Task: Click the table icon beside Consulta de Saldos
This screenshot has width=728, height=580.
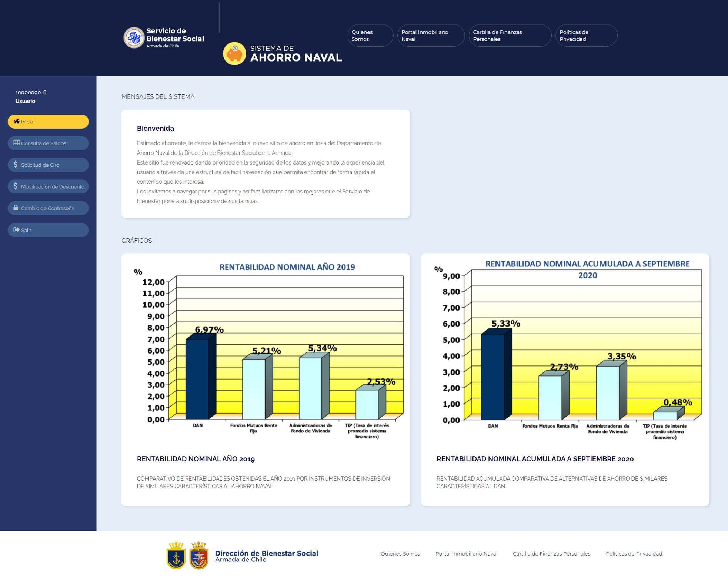Action: (x=17, y=143)
